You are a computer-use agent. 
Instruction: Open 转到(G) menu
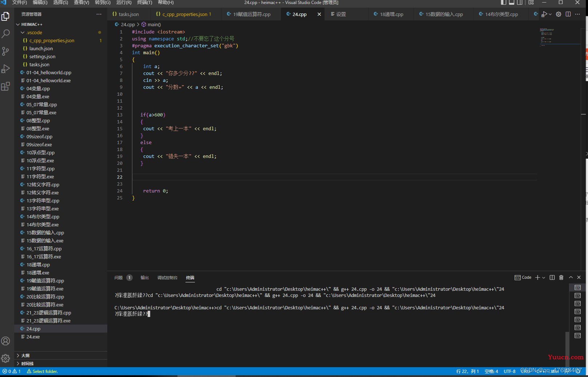[x=103, y=3]
